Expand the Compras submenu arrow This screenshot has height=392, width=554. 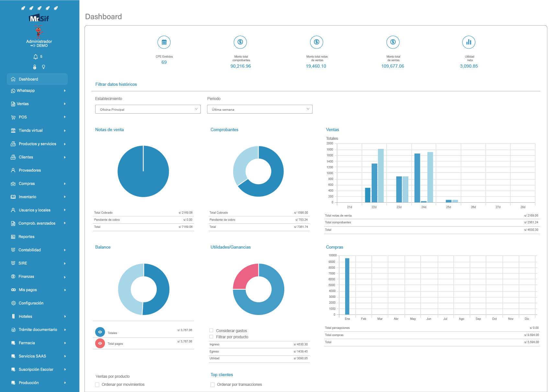click(x=65, y=184)
